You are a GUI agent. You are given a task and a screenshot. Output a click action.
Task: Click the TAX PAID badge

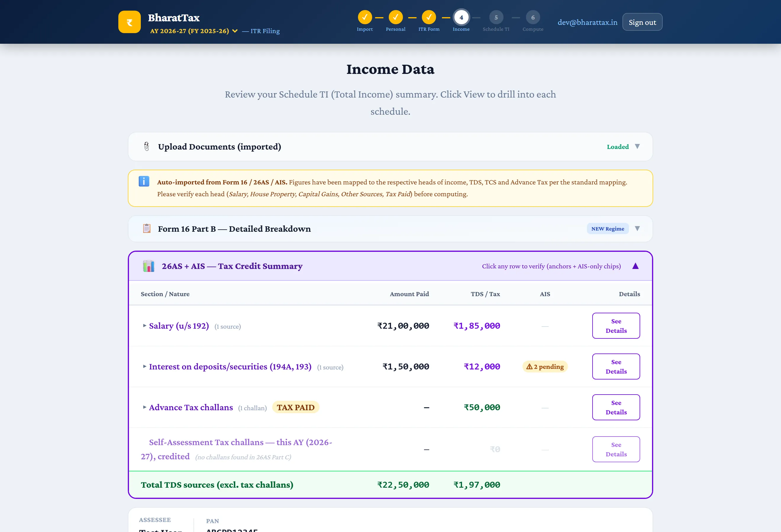(x=296, y=407)
